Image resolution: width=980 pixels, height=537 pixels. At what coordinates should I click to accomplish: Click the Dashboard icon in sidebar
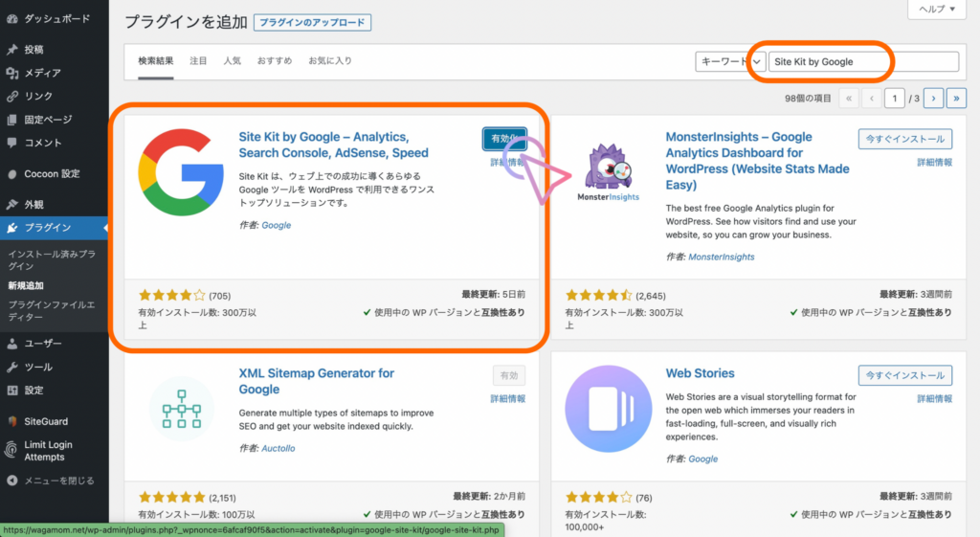click(11, 18)
